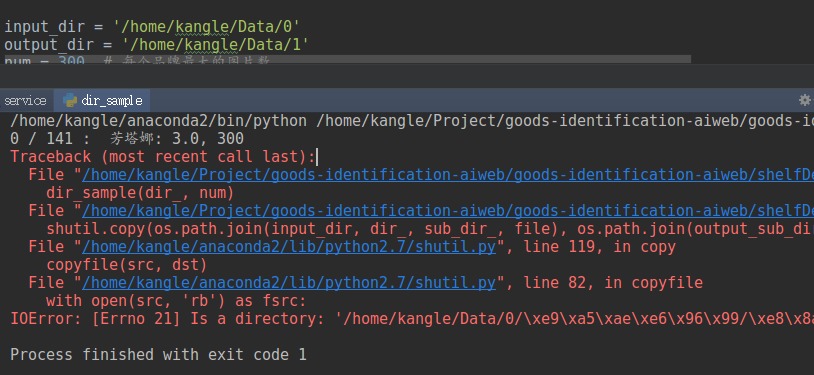Image resolution: width=814 pixels, height=375 pixels.
Task: Click the '/home/kangle/Data/1' string literal
Action: click(215, 45)
